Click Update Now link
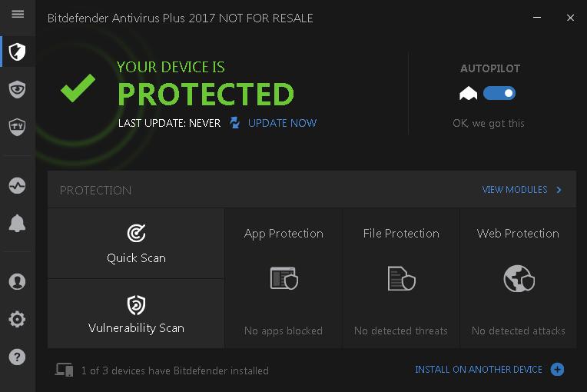587x392 pixels. coord(282,123)
